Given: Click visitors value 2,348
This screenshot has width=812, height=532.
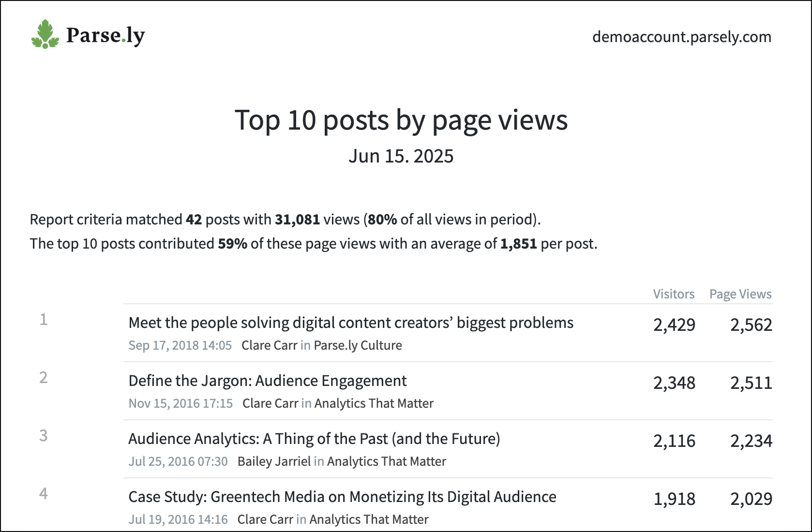Looking at the screenshot, I should (674, 383).
